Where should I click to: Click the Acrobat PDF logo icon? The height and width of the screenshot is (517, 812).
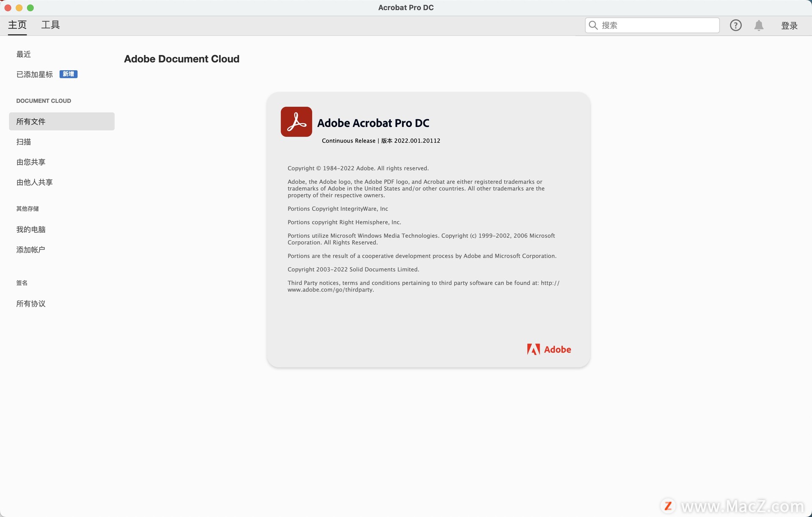click(x=296, y=122)
